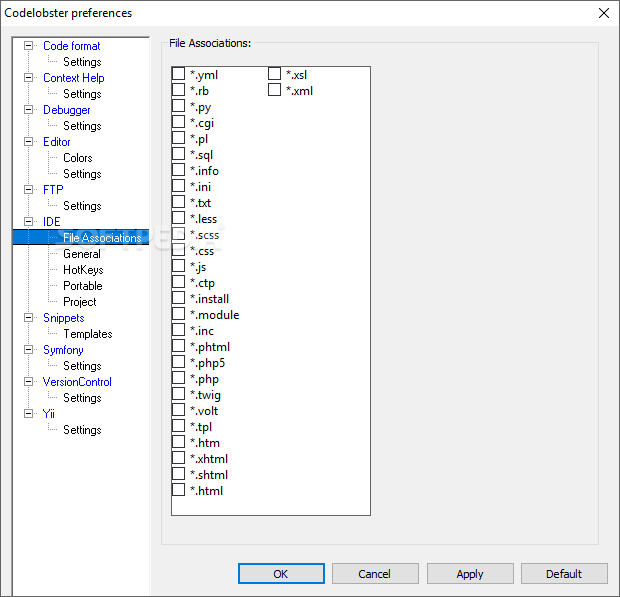Collapse the Snippets tree node

[28, 317]
